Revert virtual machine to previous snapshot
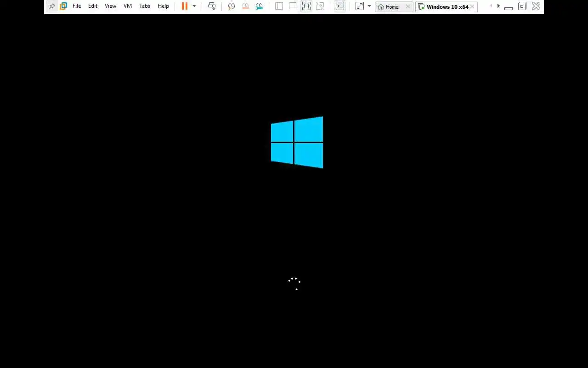Viewport: 588px width, 368px height. (245, 6)
